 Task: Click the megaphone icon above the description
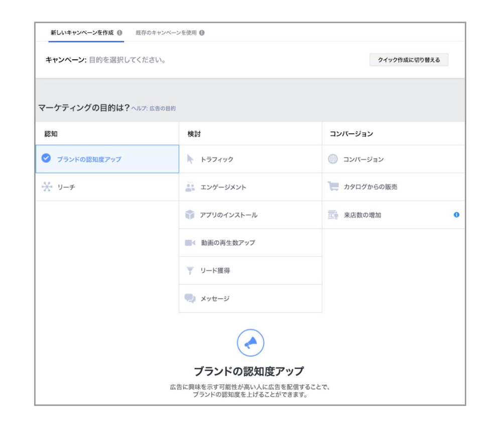tap(250, 343)
